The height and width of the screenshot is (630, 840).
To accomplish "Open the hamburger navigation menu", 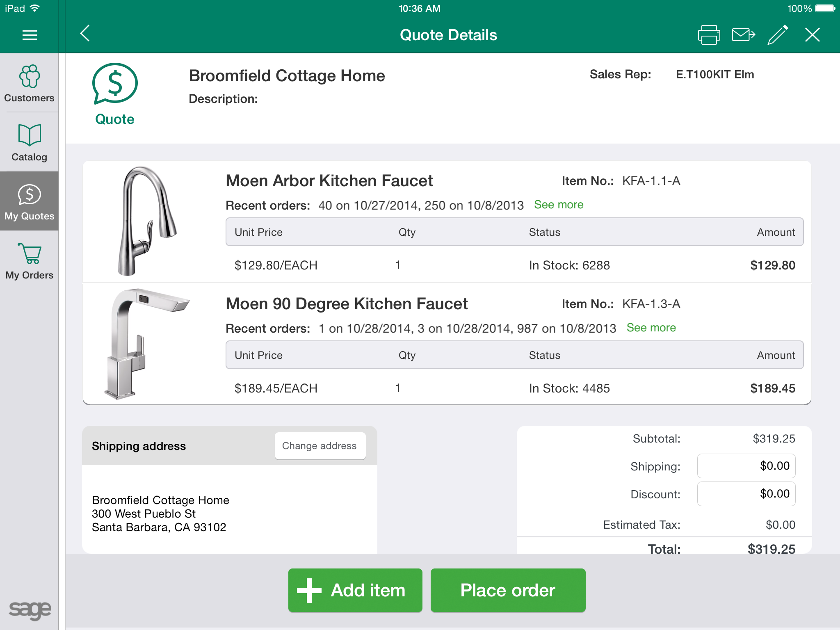I will coord(29,34).
